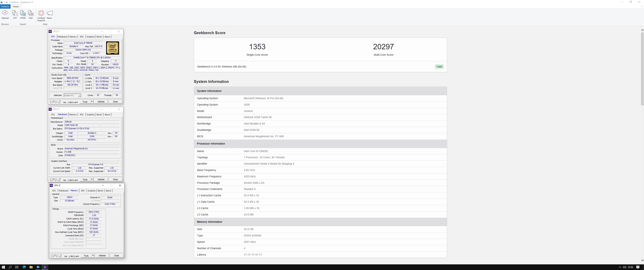The height and width of the screenshot is (270, 644).
Task: Open Bench tab in top CPU-Z window
Action: coord(99,37)
